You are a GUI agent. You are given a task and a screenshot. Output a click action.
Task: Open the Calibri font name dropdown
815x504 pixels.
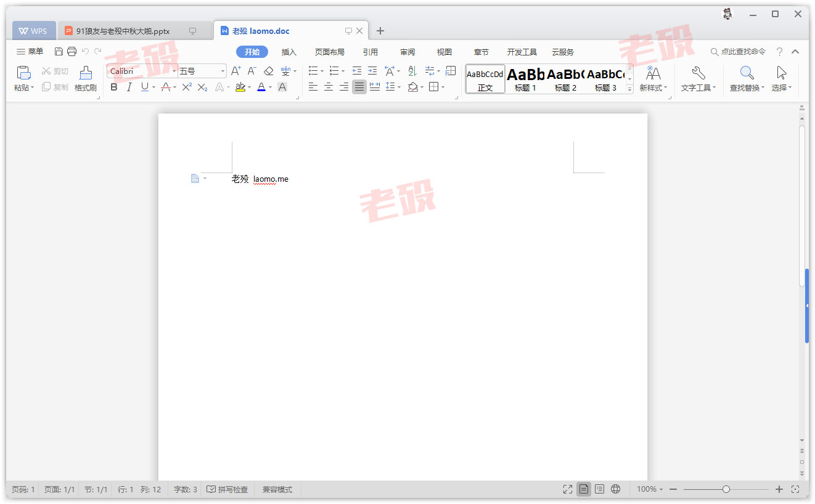[x=174, y=71]
